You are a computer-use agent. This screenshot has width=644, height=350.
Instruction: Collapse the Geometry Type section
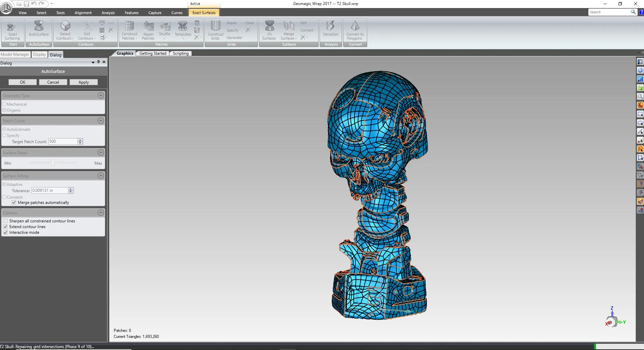point(101,96)
